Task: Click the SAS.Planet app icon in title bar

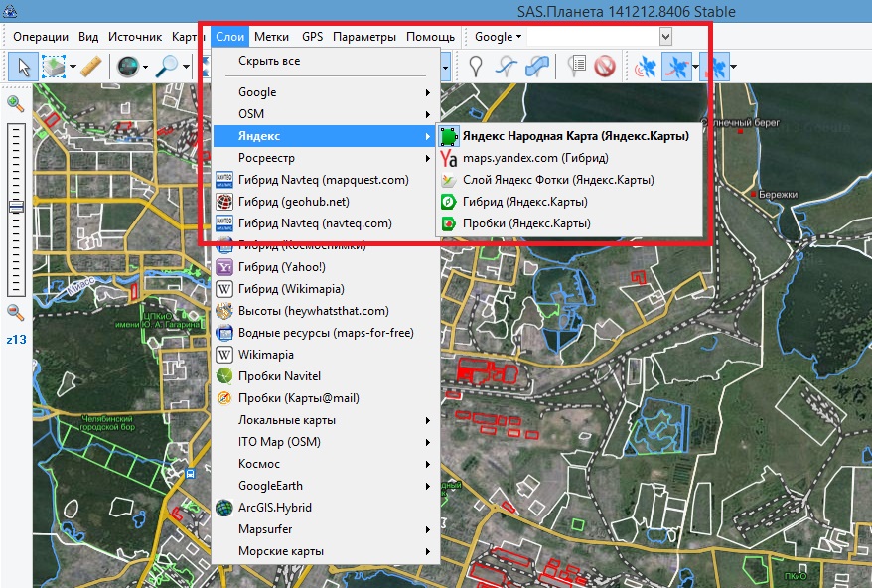Action: click(10, 11)
